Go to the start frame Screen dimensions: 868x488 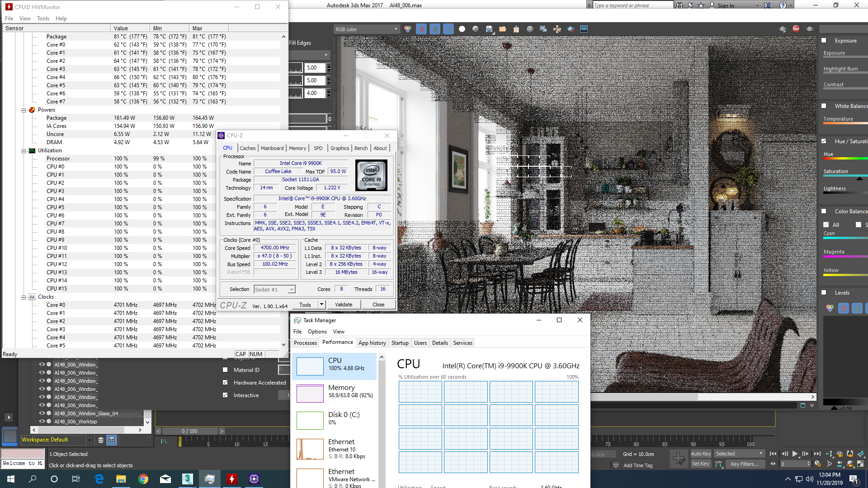pyautogui.click(x=774, y=454)
